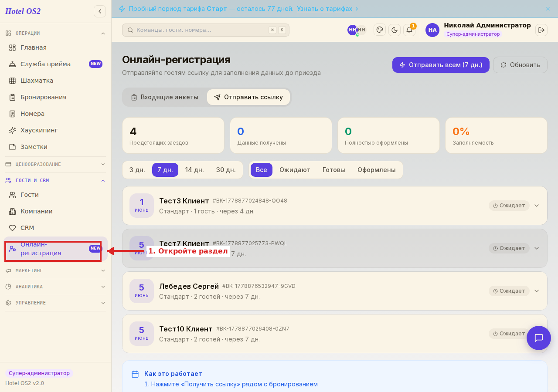Open Служба приёма section

tap(55, 64)
